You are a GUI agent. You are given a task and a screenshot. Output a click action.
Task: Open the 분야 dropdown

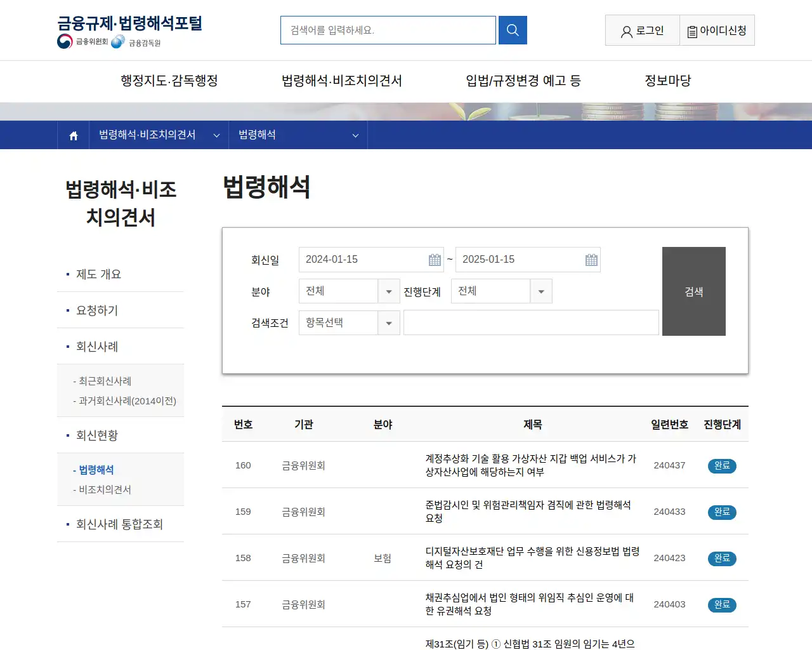tap(350, 291)
